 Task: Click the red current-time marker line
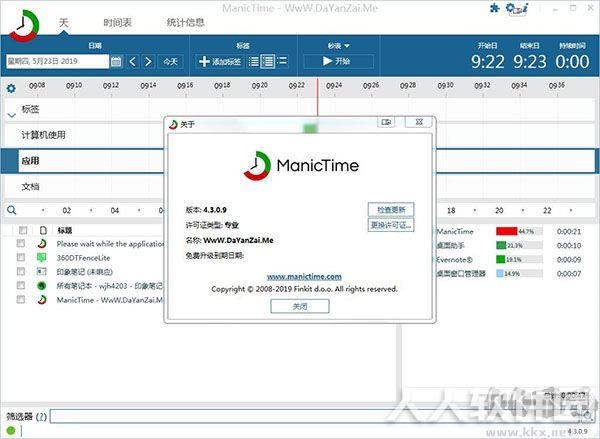tap(317, 97)
